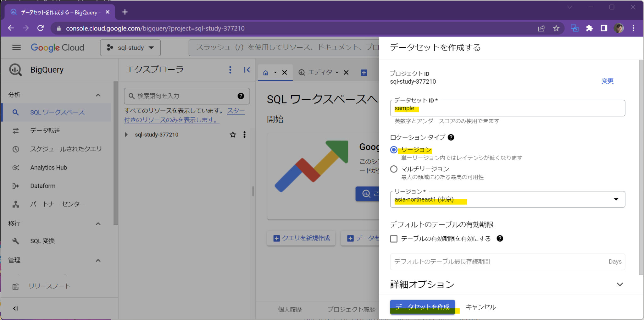
Task: Open the リージョン dropdown showing asia-northeast1
Action: coord(616,199)
